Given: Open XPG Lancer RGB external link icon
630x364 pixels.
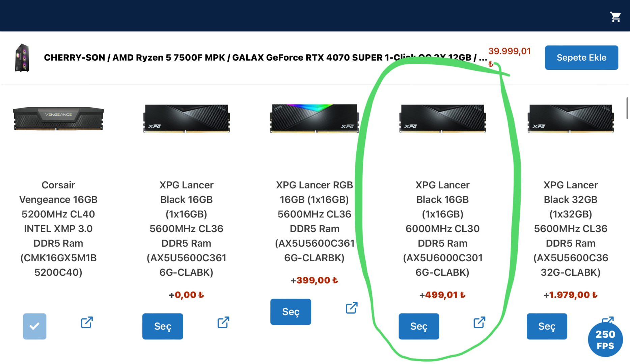Looking at the screenshot, I should click(x=352, y=308).
